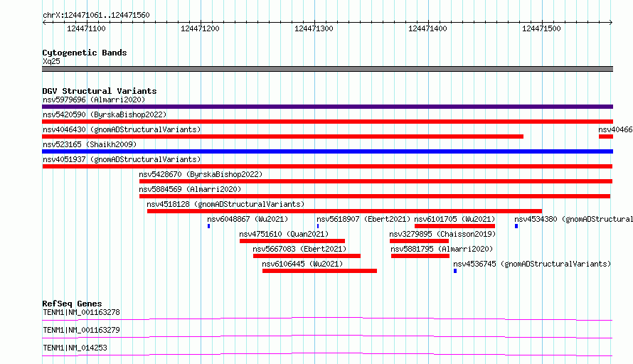The height and width of the screenshot is (364, 633).
Task: Select the nsv4751610 (Quan2021) red bar
Action: tap(292, 241)
